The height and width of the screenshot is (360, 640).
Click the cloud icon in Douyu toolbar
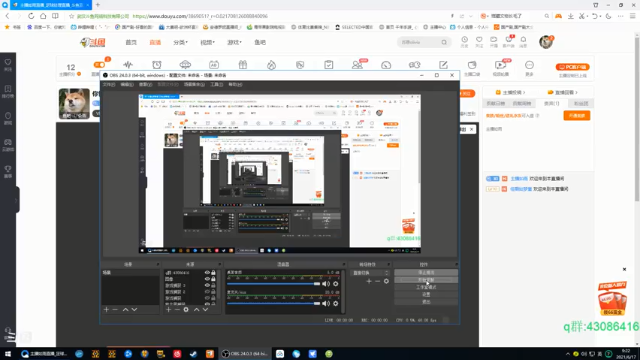click(185, 64)
